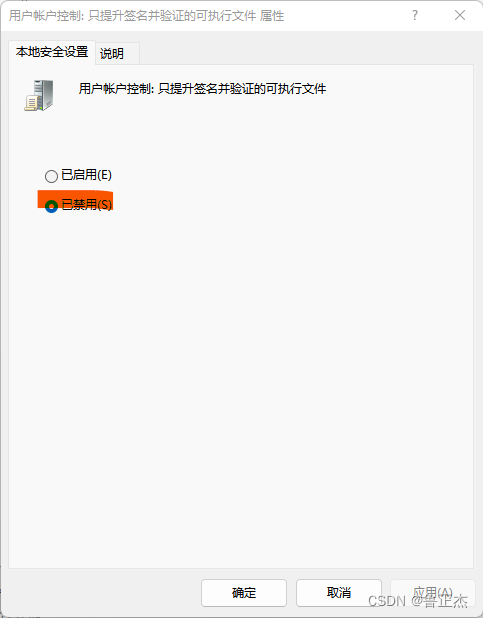This screenshot has height=618, width=483.
Task: Open the 说明 tab
Action: [112, 53]
